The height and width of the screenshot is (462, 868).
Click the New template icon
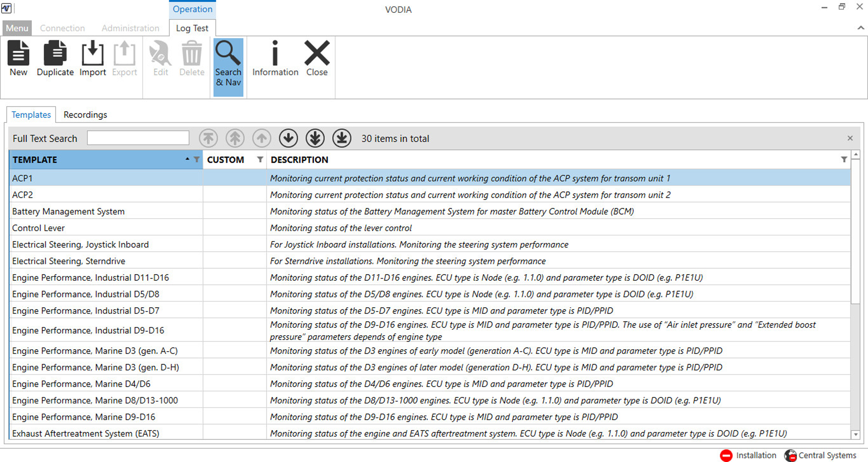pos(18,58)
